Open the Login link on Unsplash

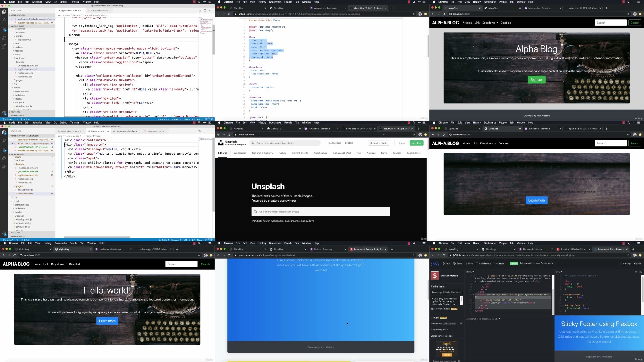pyautogui.click(x=402, y=143)
